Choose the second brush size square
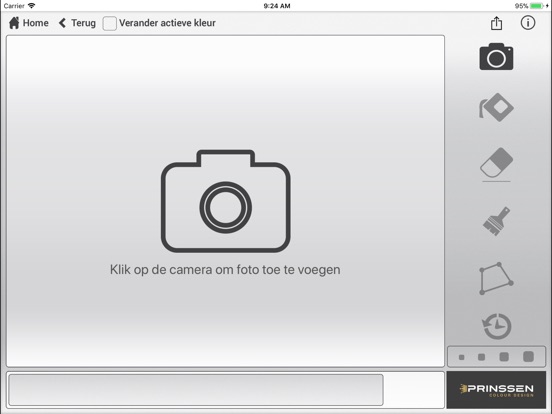552x414 pixels. pos(481,357)
